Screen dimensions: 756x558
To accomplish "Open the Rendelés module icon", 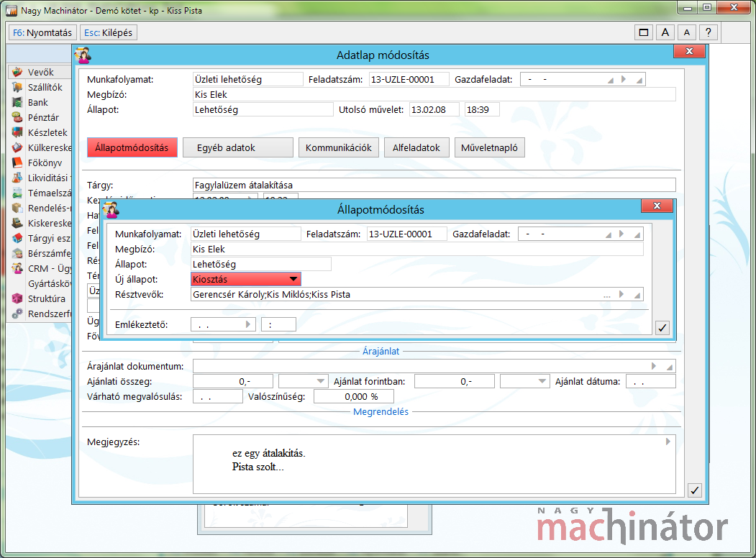I will point(17,208).
